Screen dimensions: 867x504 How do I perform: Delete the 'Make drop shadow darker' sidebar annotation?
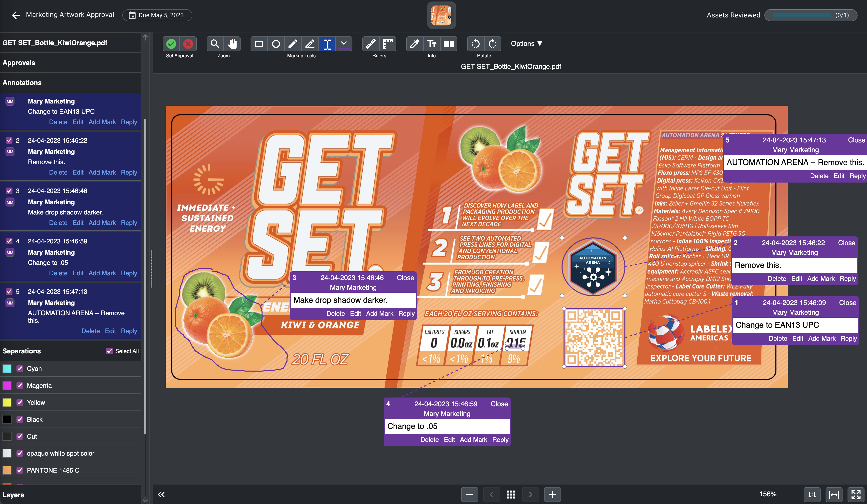(x=58, y=222)
